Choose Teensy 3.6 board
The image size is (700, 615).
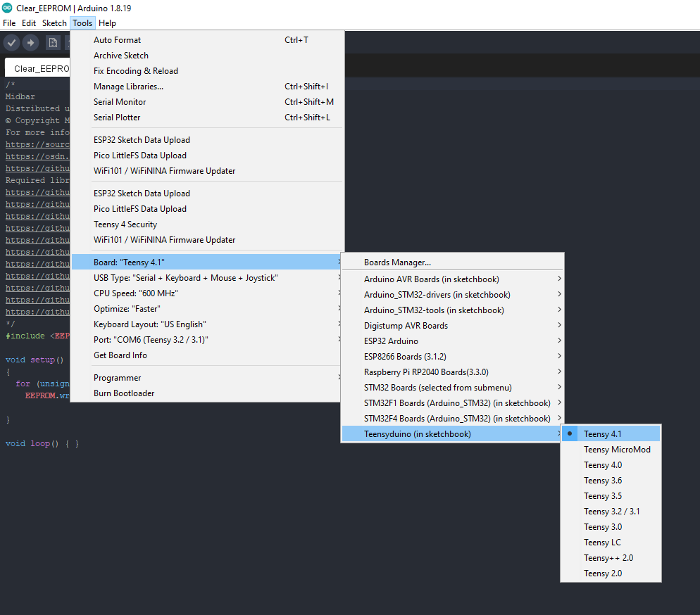(x=611, y=481)
